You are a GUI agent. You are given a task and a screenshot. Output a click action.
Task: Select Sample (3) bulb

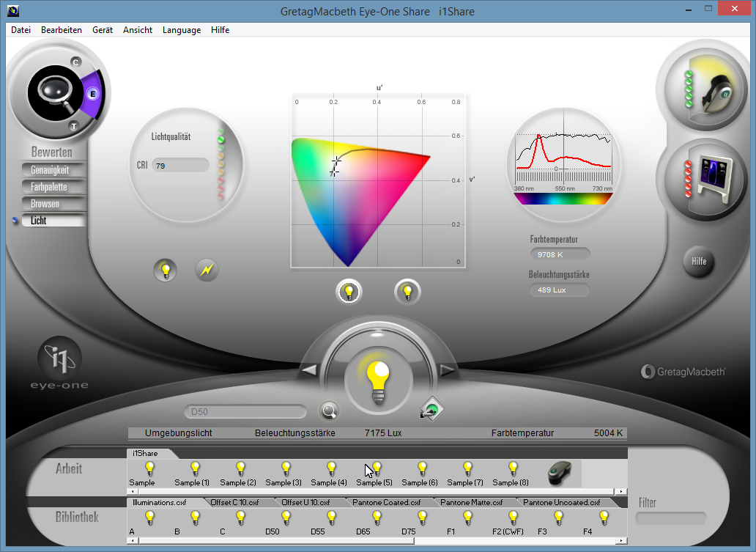point(286,468)
